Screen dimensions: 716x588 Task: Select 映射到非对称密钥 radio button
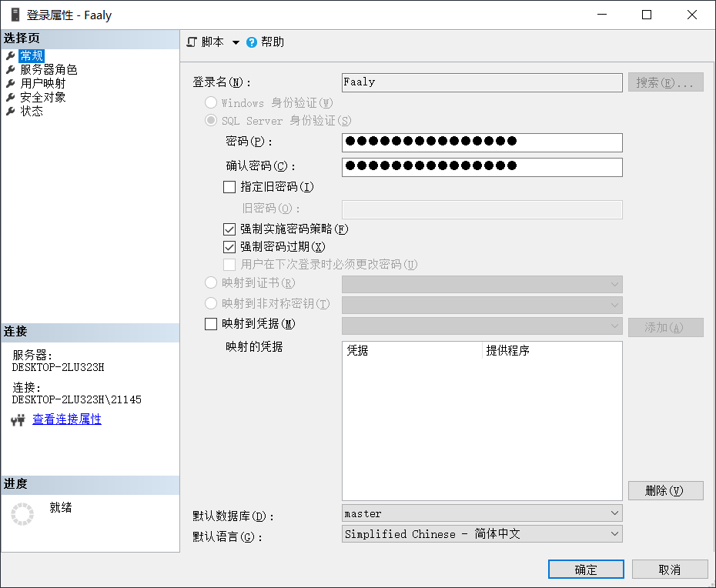[x=211, y=303]
